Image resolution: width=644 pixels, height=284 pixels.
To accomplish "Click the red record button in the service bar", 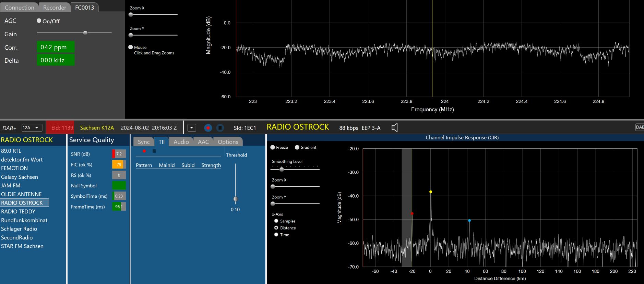I will (x=208, y=128).
